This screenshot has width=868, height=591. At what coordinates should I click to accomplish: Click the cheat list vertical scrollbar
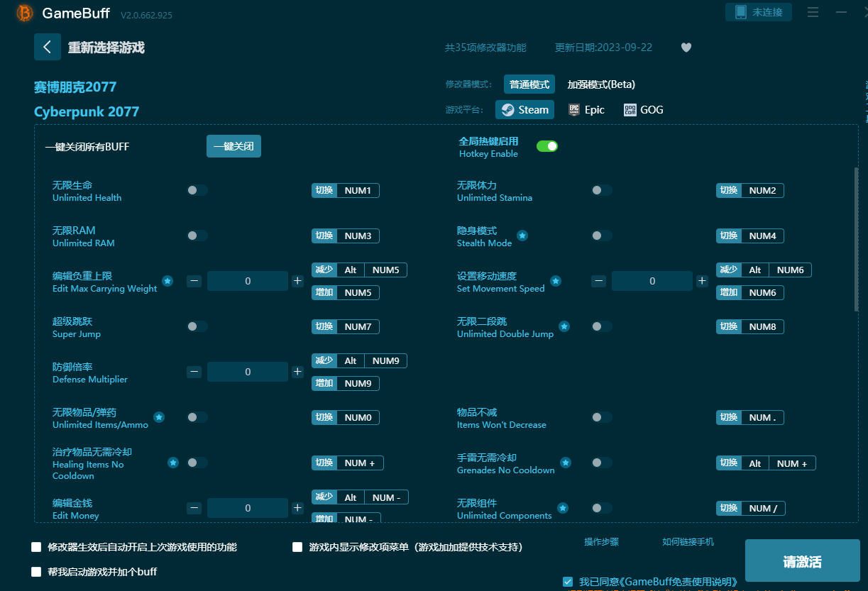tap(857, 238)
